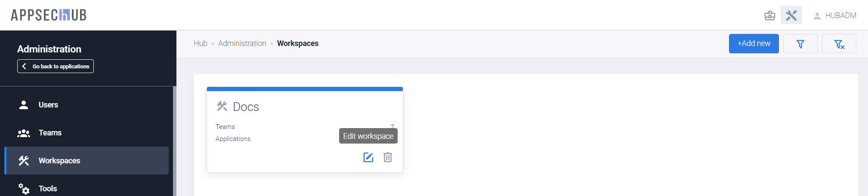Click Go back to applications button
This screenshot has width=868, height=196.
pos(56,66)
